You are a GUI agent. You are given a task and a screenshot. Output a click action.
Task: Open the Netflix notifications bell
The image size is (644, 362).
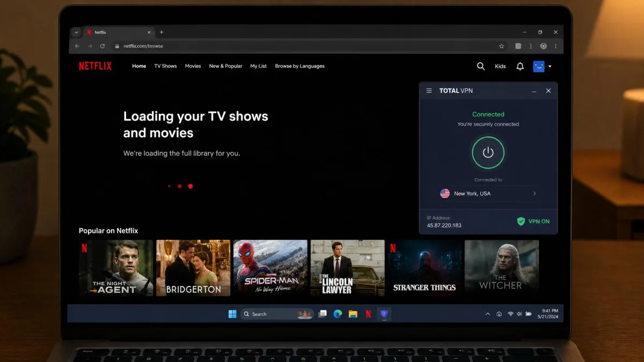click(520, 66)
